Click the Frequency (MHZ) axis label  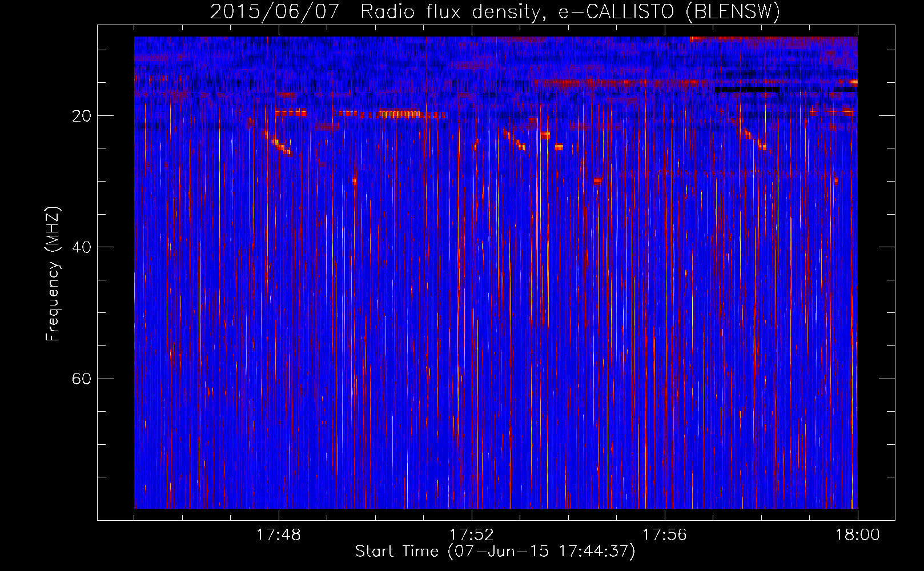pyautogui.click(x=53, y=274)
